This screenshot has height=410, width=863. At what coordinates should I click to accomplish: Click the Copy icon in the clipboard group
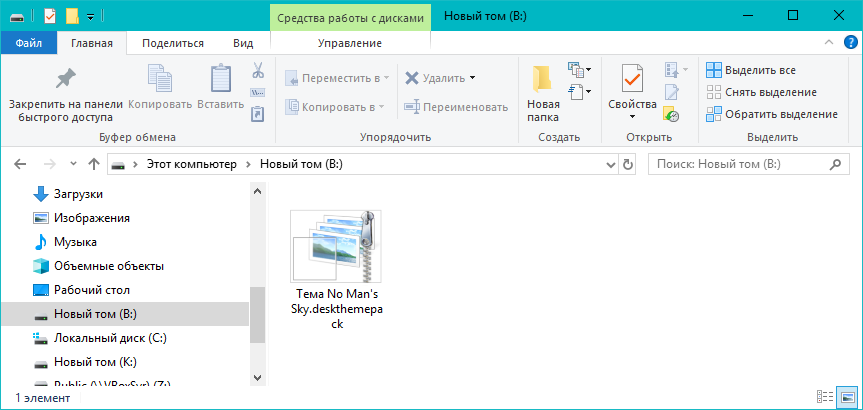pos(160,79)
